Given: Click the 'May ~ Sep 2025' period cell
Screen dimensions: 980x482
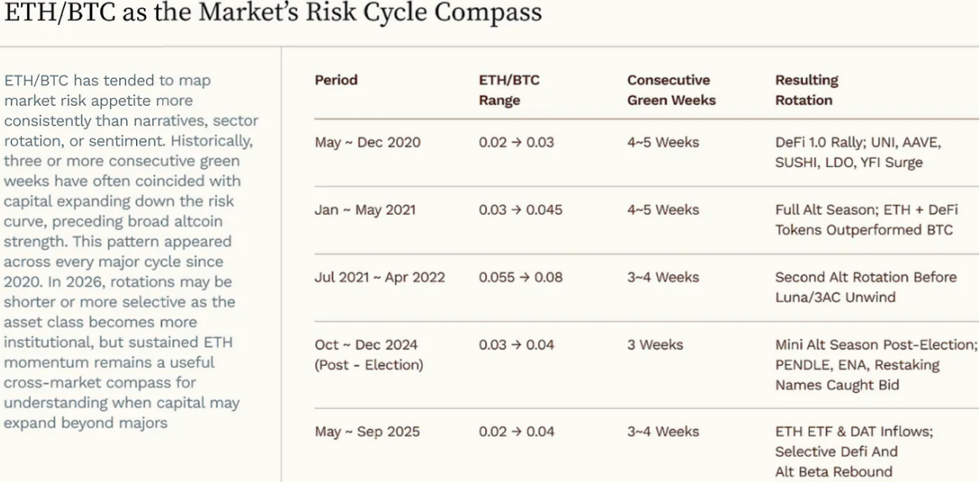Looking at the screenshot, I should pyautogui.click(x=367, y=432).
